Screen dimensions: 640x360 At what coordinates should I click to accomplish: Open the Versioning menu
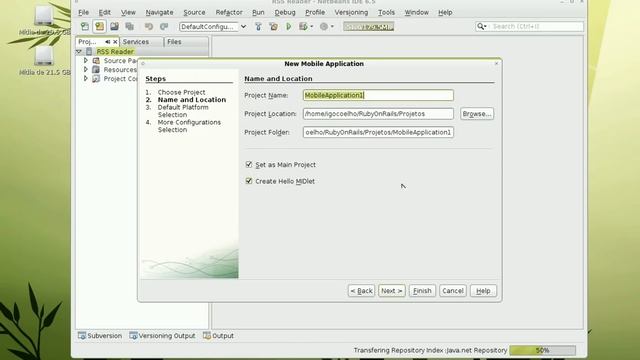click(351, 12)
